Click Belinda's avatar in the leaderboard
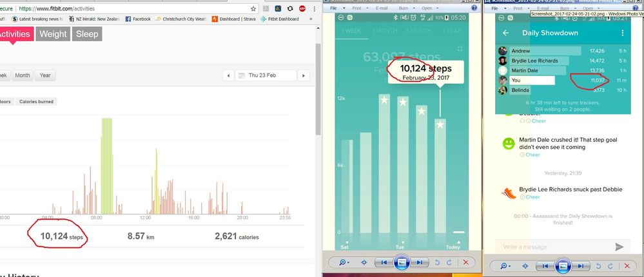 pyautogui.click(x=503, y=90)
